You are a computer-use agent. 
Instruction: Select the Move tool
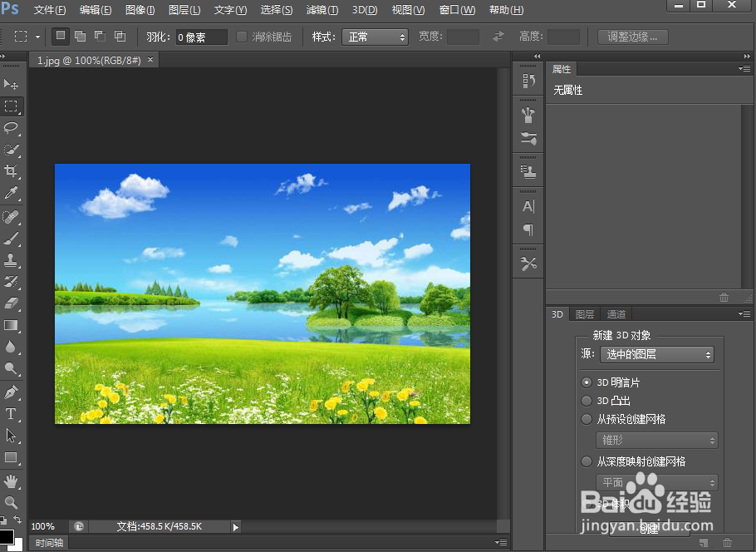[x=11, y=85]
